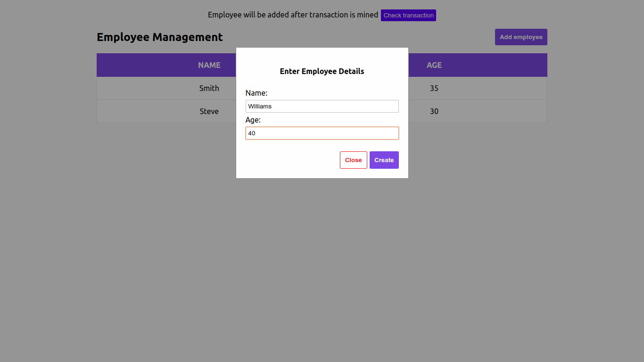Focus the Age field containing 40
Viewport: 644px width, 362px height.
pos(322,133)
